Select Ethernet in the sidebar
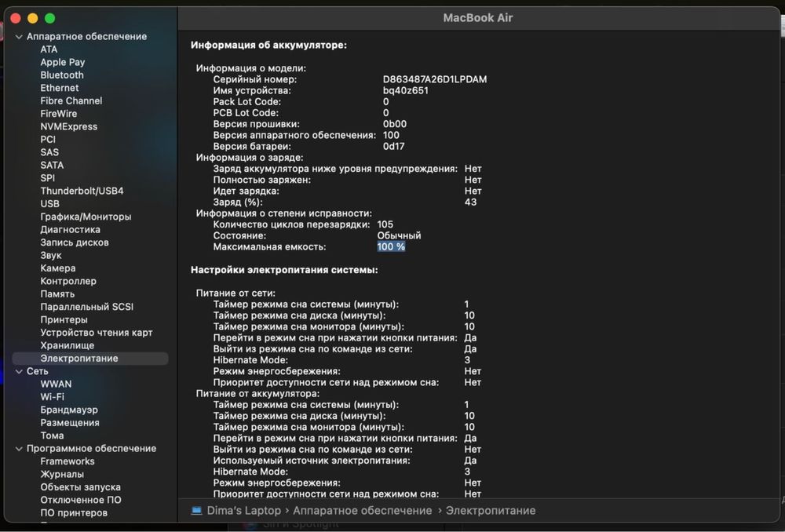785x532 pixels. pos(60,88)
